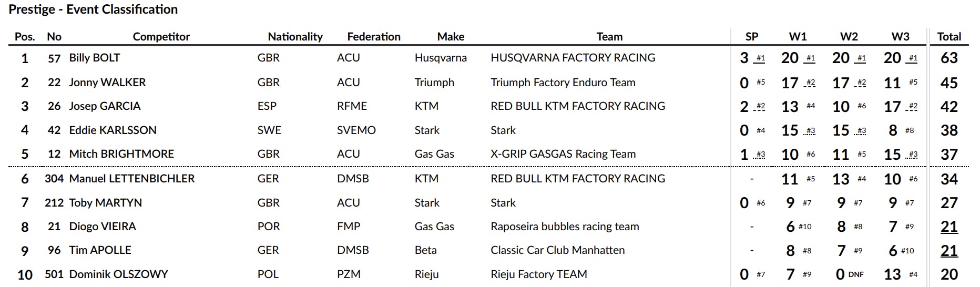Click Eddie KARLSSON's W1 #3 rank link
The height and width of the screenshot is (287, 980).
811,131
